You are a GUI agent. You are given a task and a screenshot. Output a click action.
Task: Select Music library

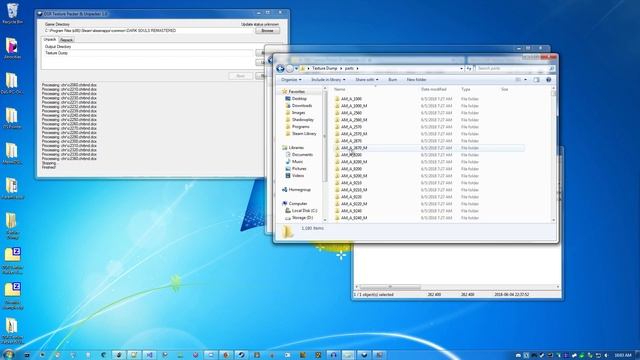tap(298, 162)
